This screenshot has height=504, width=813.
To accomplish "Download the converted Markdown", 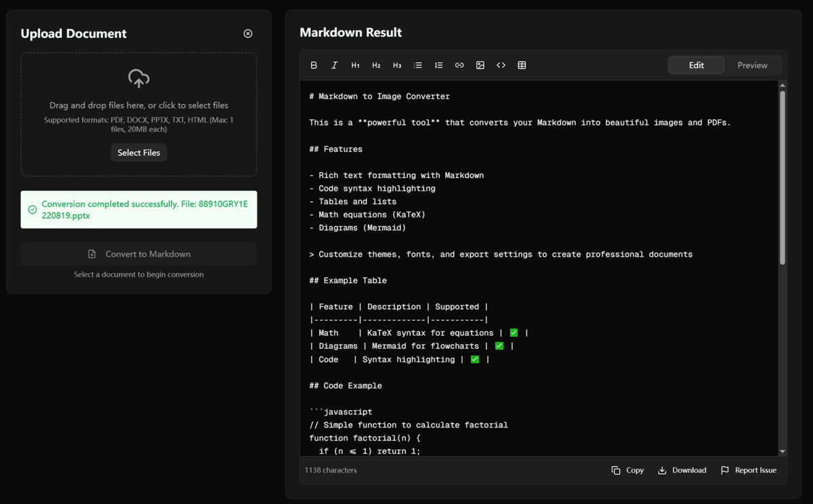I will [x=682, y=469].
